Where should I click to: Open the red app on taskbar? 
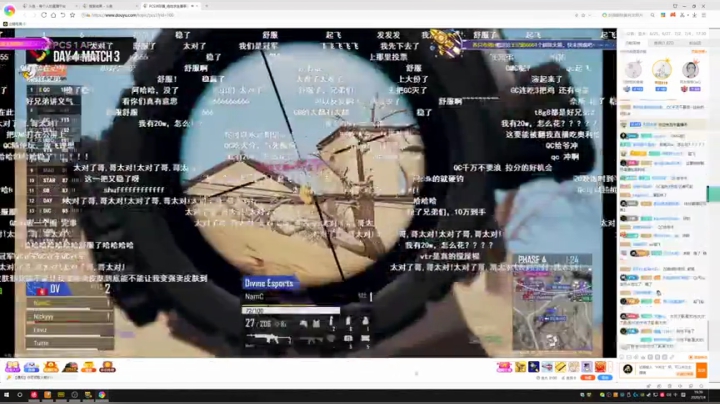click(34, 395)
